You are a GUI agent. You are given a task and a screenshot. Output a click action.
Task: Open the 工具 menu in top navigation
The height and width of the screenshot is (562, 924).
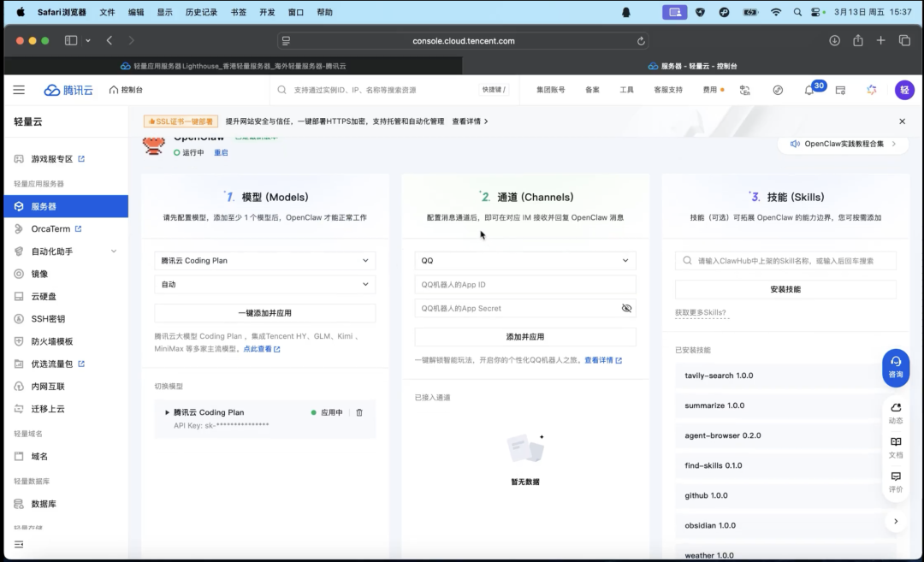626,89
